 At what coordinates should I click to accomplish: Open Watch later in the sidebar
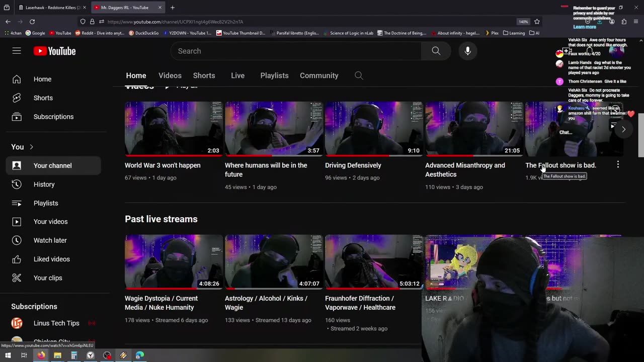(53, 240)
